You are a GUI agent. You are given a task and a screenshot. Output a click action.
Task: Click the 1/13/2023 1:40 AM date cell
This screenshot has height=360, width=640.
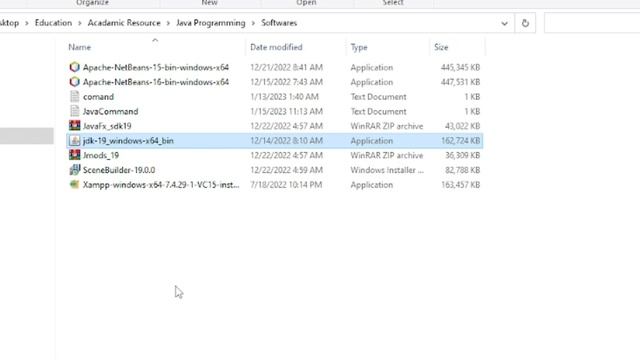coord(284,97)
